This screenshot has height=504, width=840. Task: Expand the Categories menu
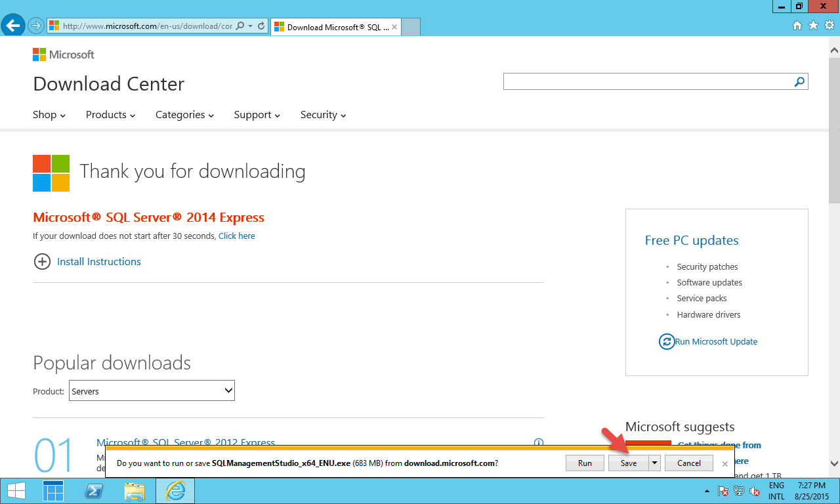coord(185,115)
